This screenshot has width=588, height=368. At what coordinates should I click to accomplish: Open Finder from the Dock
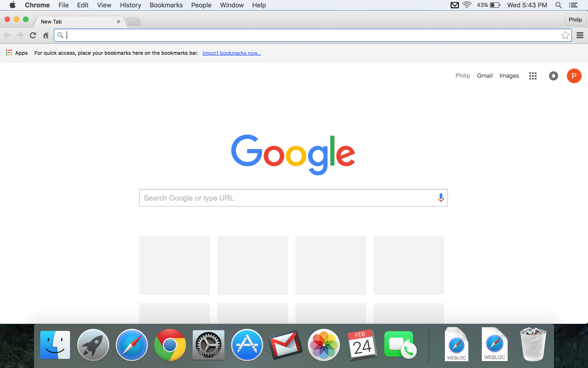tap(55, 345)
